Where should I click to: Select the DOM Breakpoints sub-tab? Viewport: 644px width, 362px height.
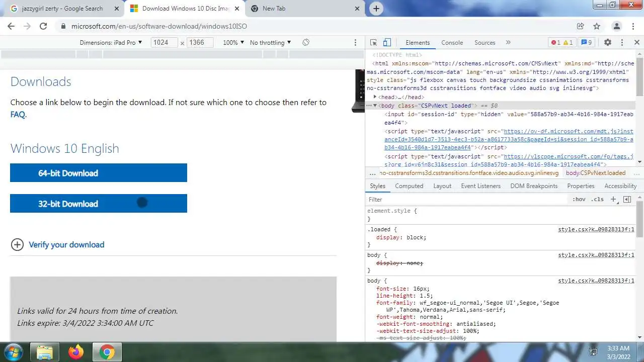pyautogui.click(x=534, y=186)
